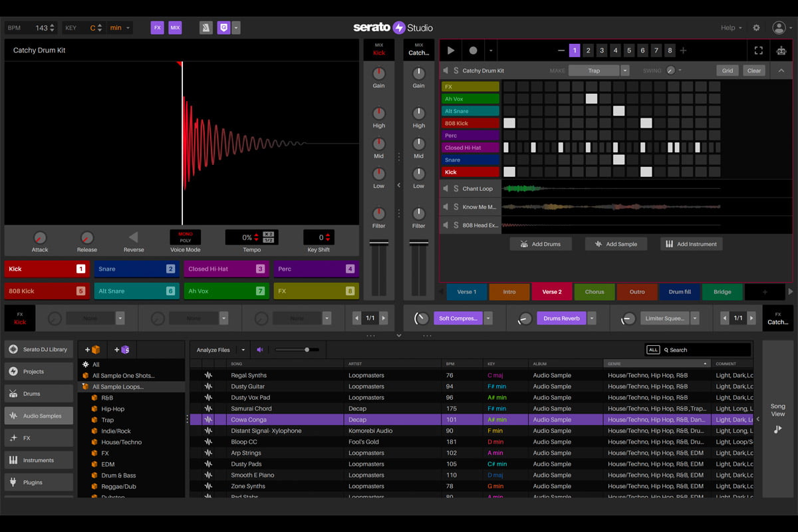Click the Add Sample button
Screen dimensions: 798x532
[616, 244]
